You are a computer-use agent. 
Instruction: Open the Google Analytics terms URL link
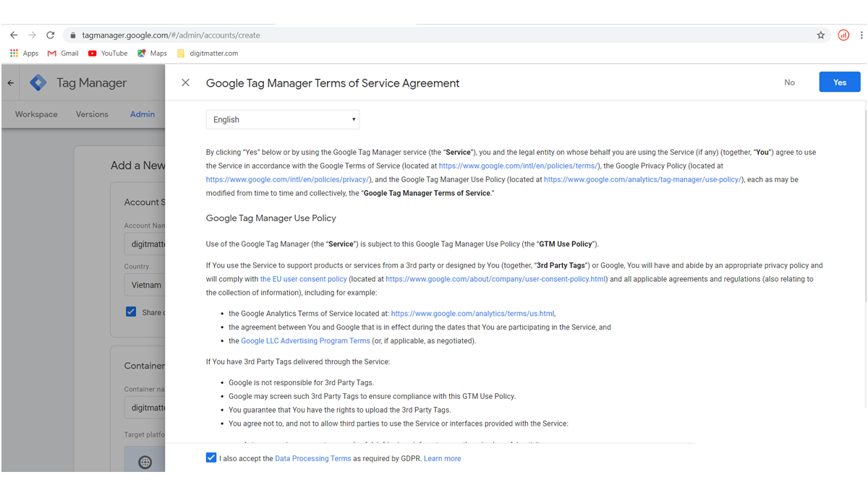(x=472, y=314)
